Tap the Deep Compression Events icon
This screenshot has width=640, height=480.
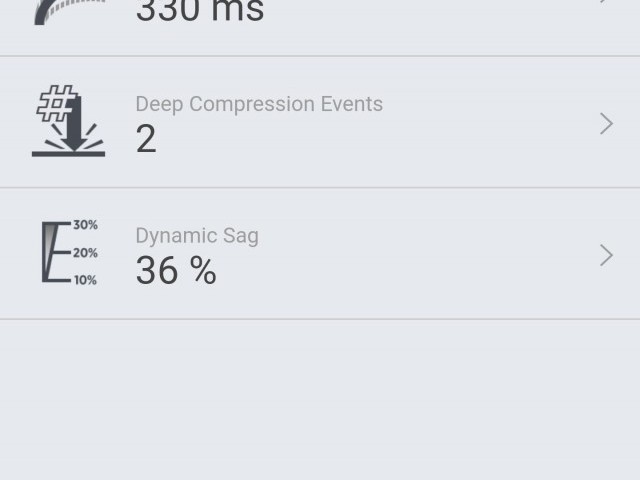click(68, 122)
